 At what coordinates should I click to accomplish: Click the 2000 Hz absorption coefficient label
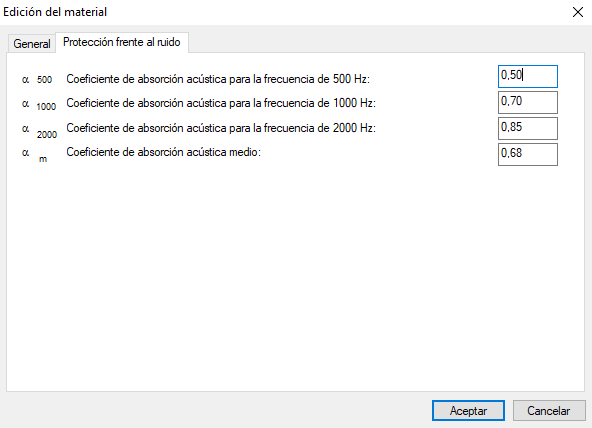221,128
